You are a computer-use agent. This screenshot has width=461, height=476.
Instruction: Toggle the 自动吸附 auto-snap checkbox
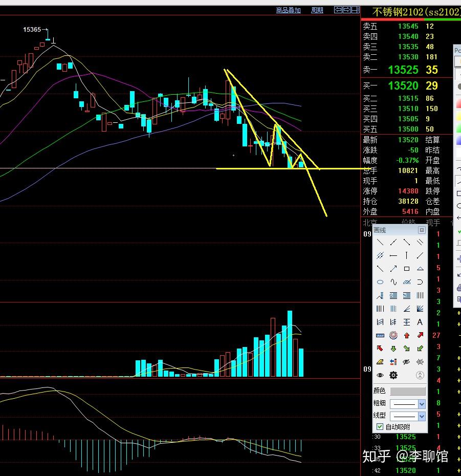[380, 427]
